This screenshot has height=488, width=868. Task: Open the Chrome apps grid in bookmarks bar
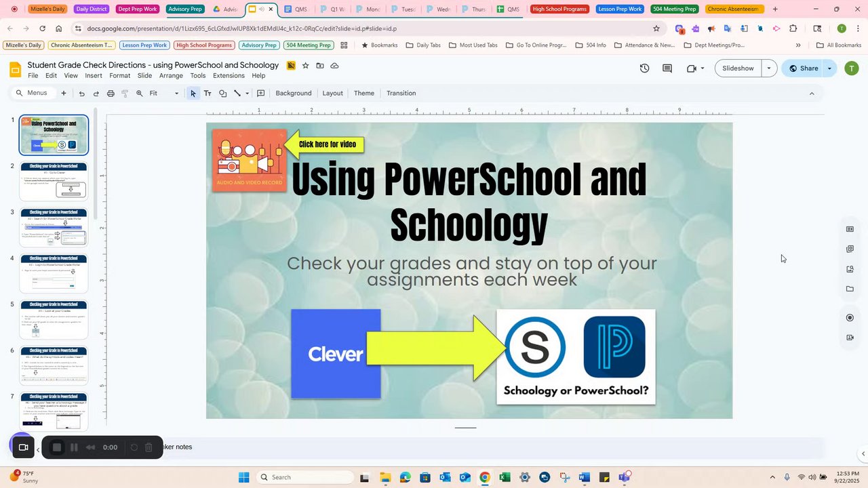344,45
